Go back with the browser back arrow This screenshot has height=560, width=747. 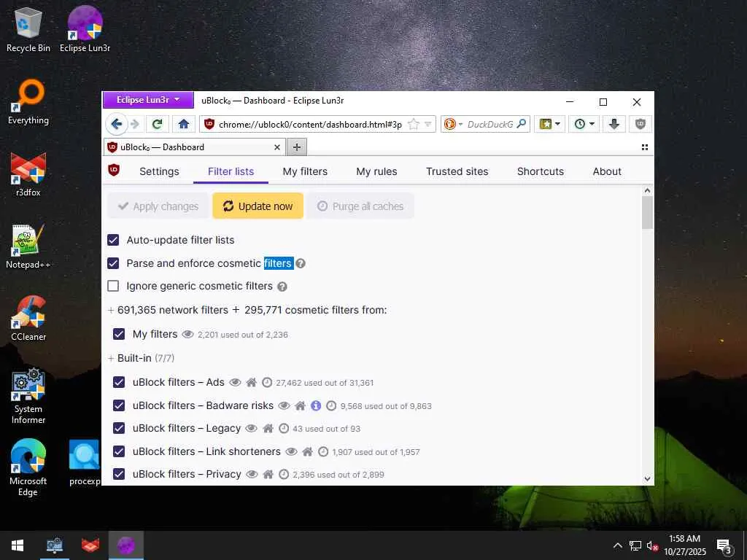[x=116, y=124]
